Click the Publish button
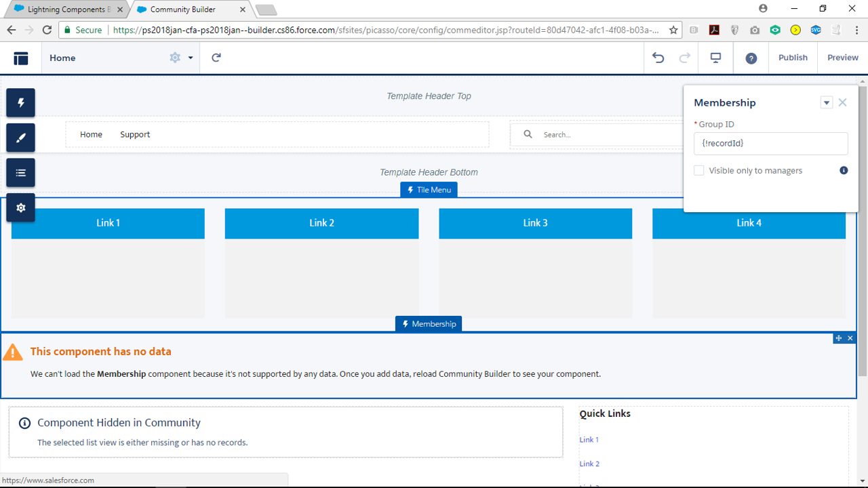Viewport: 868px width, 488px height. click(x=793, y=58)
